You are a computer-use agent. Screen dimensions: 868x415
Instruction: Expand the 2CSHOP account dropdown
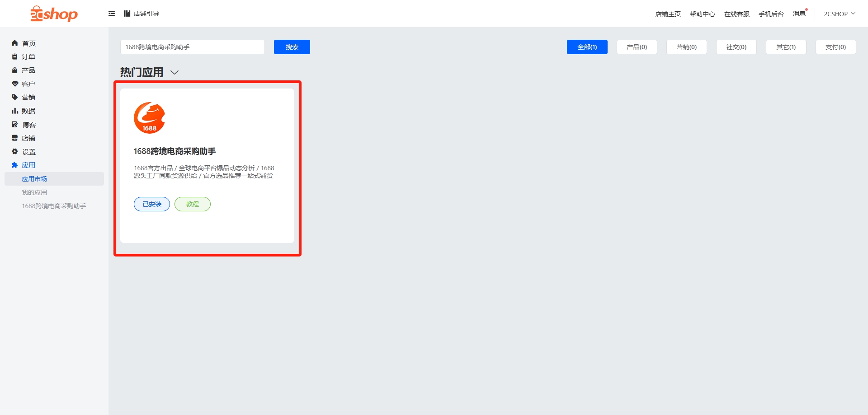[840, 14]
